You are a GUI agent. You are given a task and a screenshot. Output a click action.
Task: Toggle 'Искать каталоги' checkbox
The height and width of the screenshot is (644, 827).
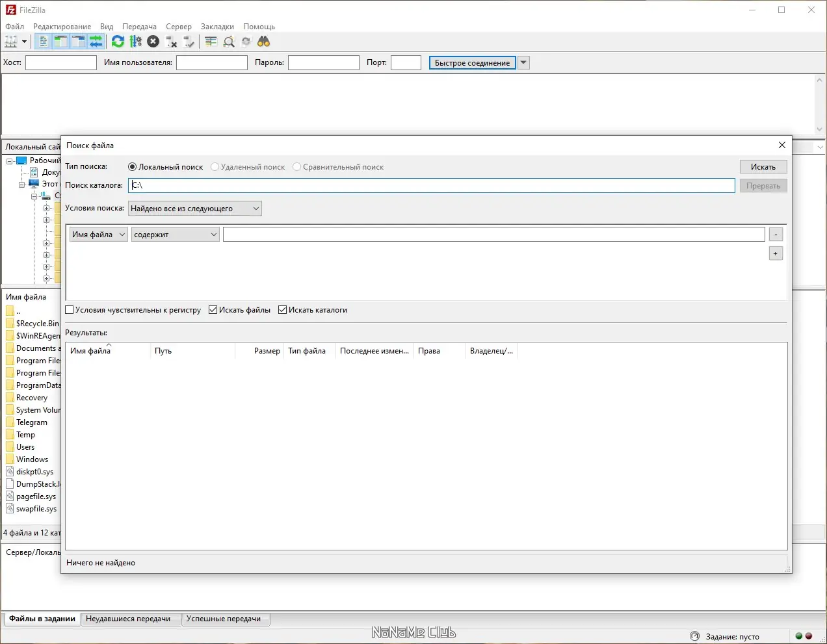[x=282, y=310]
